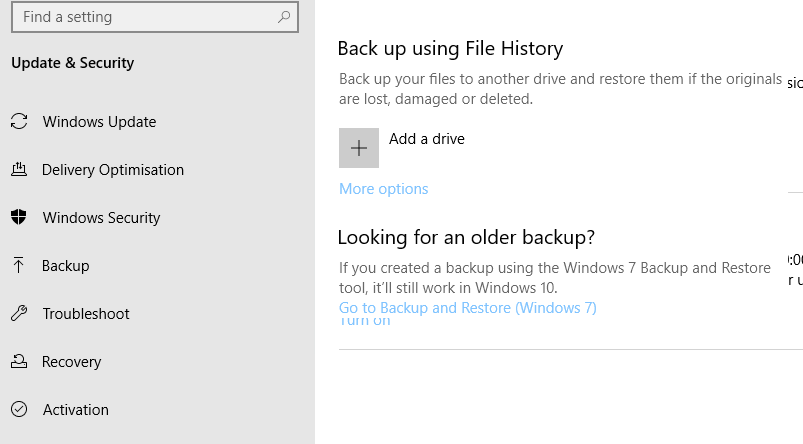Click the Recovery icon
803x444 pixels.
(19, 361)
